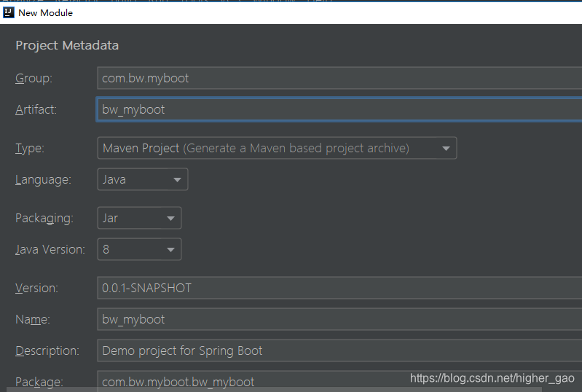Click the Artifact label
Image resolution: width=582 pixels, height=392 pixels.
click(x=36, y=109)
